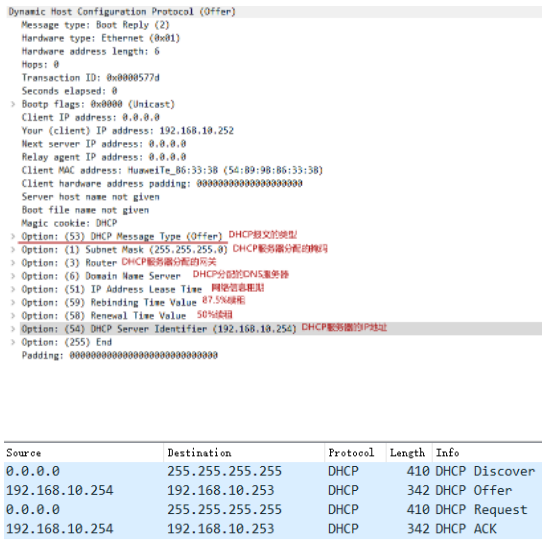550x544 pixels.
Task: Select Your client IP address line
Action: tap(128, 130)
